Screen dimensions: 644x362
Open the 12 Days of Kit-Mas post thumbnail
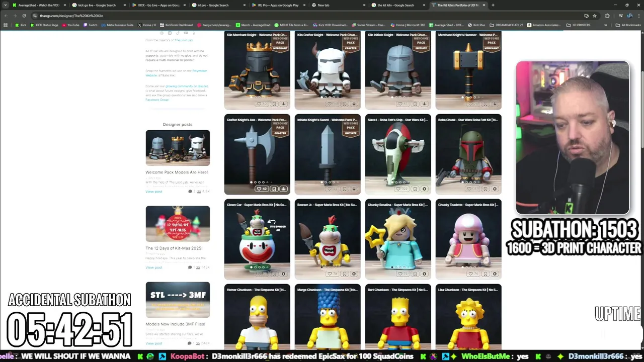pyautogui.click(x=178, y=224)
